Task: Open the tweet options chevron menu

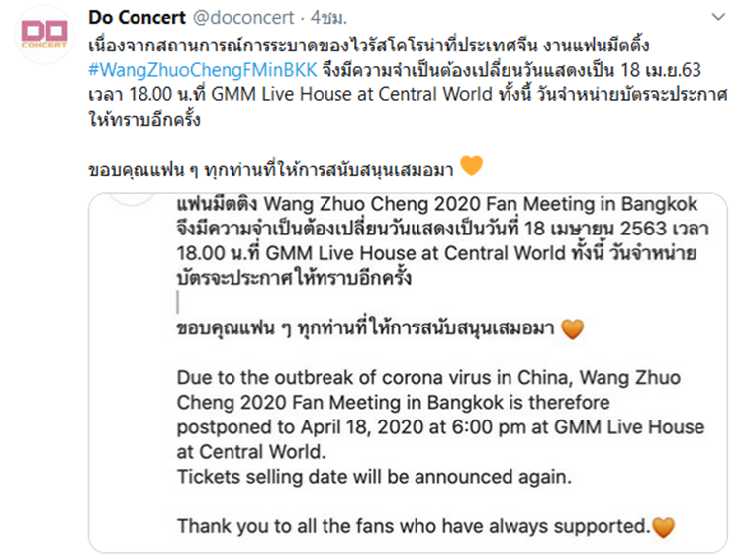Action: click(x=712, y=18)
